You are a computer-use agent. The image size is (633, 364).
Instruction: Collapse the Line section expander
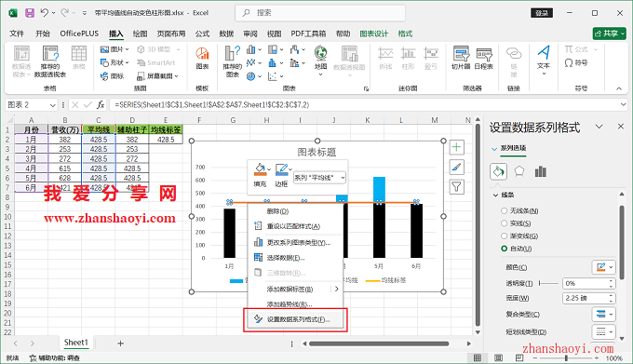pyautogui.click(x=495, y=195)
